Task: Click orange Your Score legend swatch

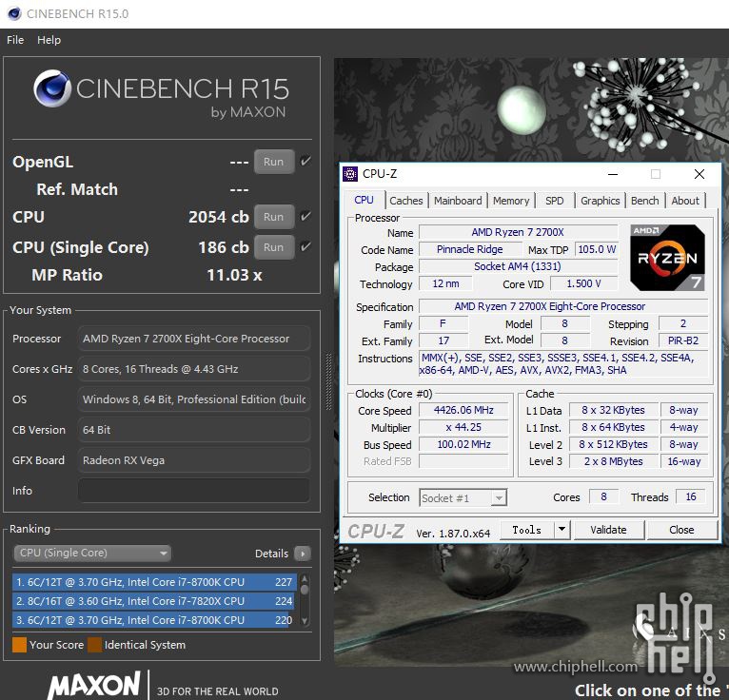Action: pyautogui.click(x=19, y=645)
